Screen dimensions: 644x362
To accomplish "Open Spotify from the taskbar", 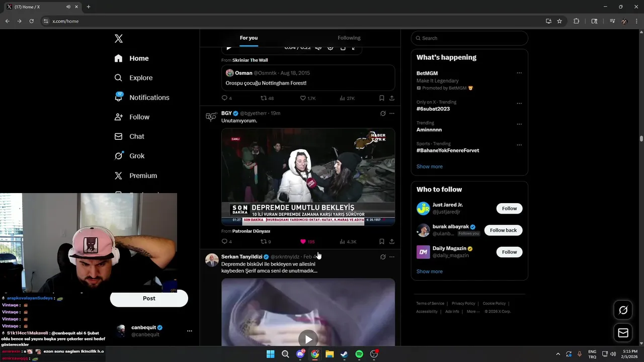I will (x=359, y=354).
